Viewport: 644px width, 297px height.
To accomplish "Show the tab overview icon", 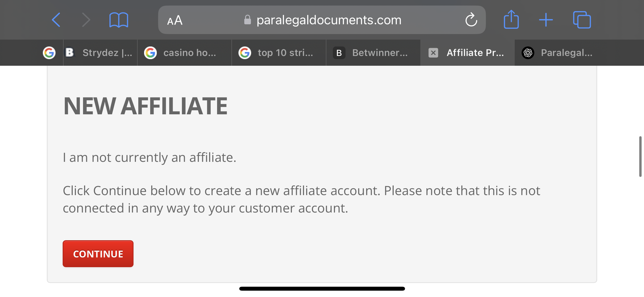I will coord(582,20).
